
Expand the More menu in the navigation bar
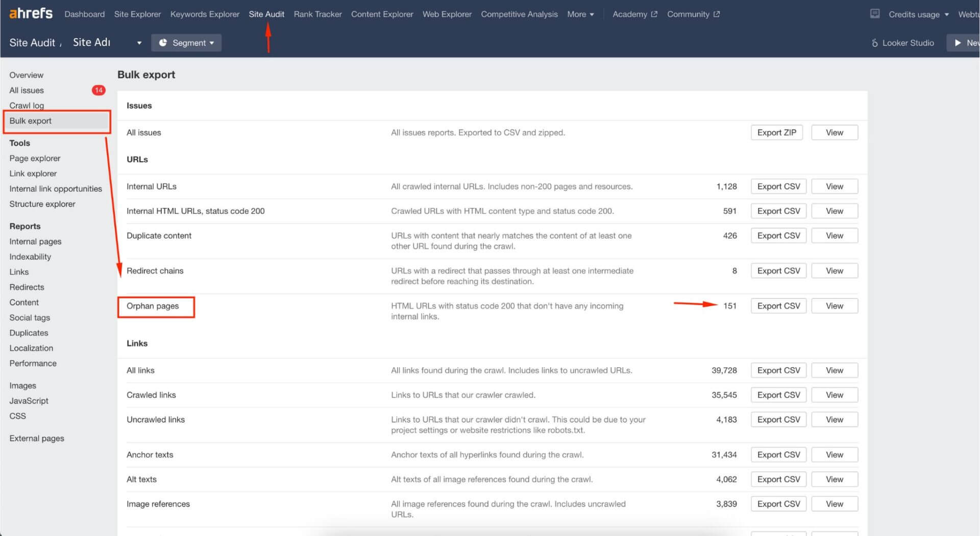(x=580, y=14)
